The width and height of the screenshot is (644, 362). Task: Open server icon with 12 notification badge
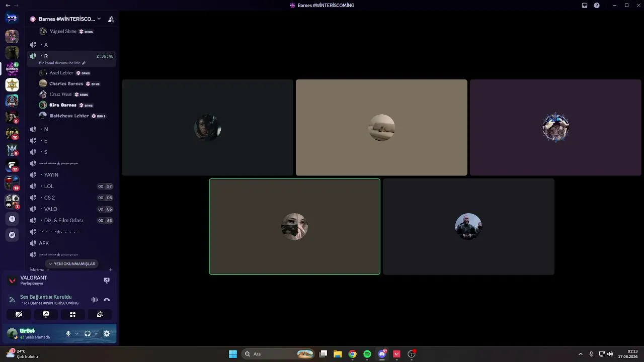pos(12,133)
